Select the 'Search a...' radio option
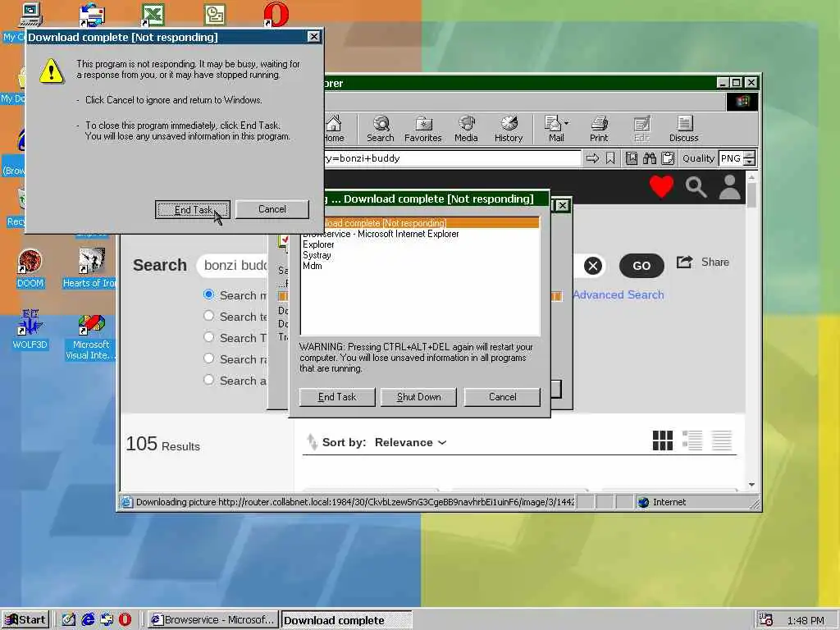The width and height of the screenshot is (840, 630). click(209, 381)
